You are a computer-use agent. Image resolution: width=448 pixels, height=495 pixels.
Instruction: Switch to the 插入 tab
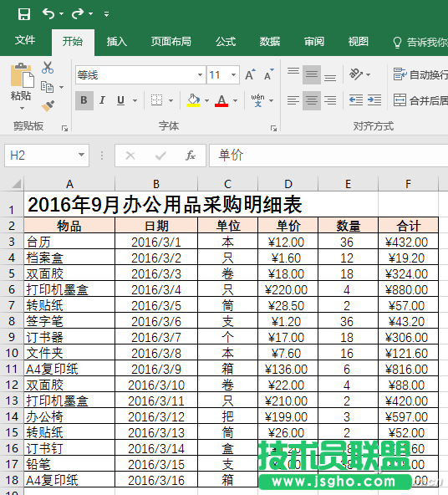(117, 41)
